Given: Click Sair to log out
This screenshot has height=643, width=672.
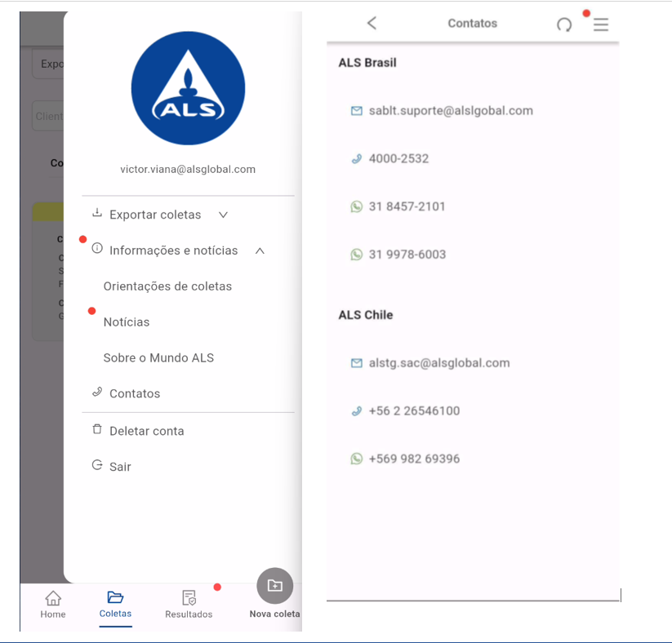Looking at the screenshot, I should coord(120,467).
